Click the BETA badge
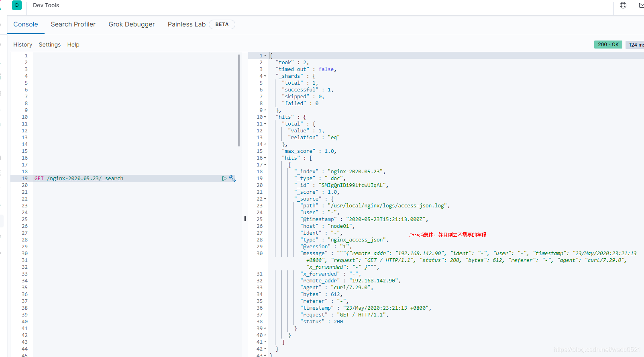The width and height of the screenshot is (644, 357). [x=222, y=24]
